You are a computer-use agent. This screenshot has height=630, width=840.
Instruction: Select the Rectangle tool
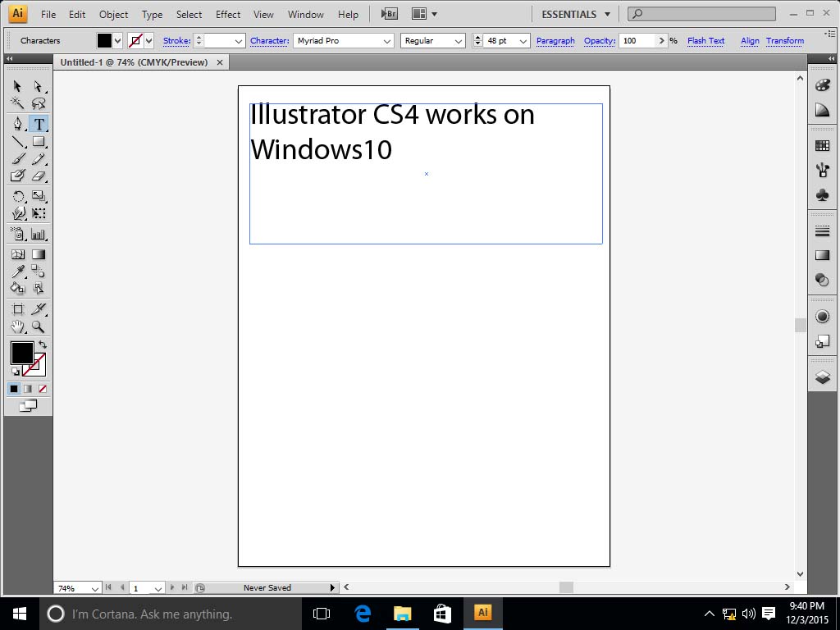click(39, 142)
